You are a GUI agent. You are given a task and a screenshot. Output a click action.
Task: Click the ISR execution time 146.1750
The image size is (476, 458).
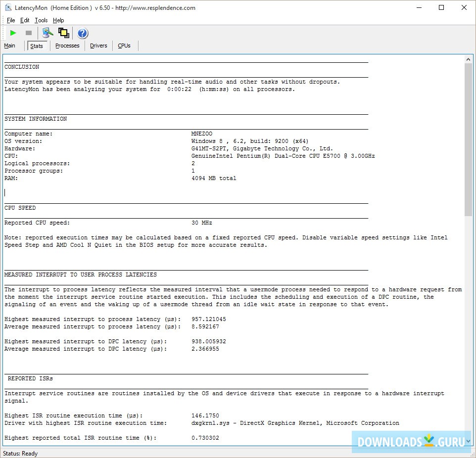click(205, 415)
